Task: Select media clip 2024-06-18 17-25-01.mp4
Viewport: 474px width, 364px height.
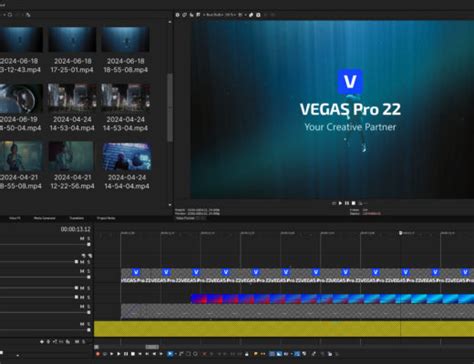Action: tap(72, 50)
